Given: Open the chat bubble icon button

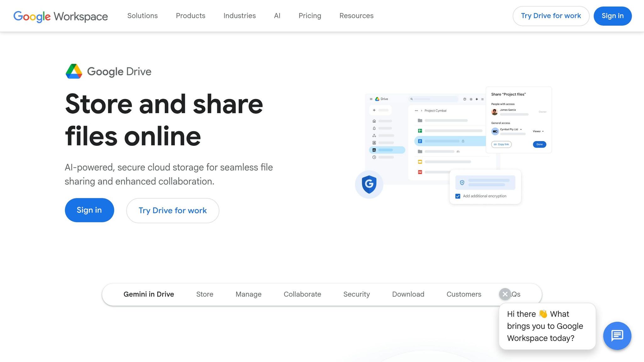Looking at the screenshot, I should [617, 336].
